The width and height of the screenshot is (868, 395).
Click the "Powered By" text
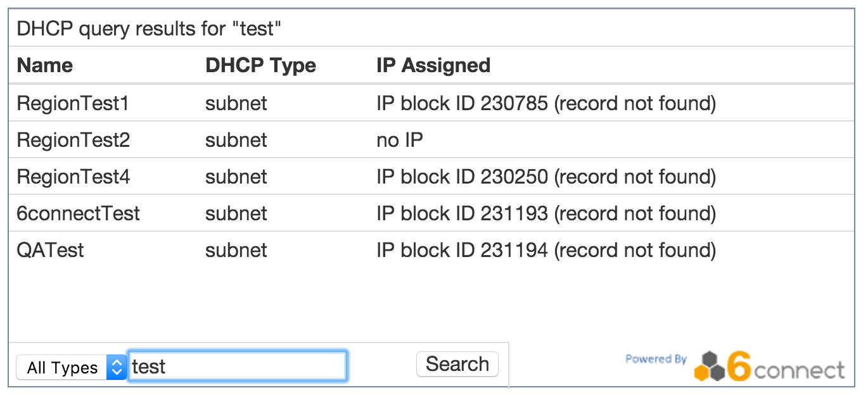[656, 359]
